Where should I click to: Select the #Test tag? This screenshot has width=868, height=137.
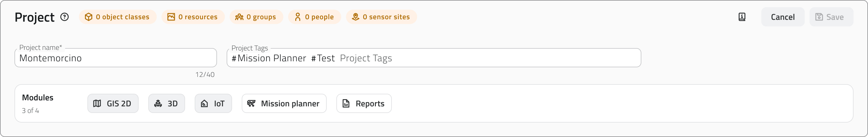[x=323, y=58]
